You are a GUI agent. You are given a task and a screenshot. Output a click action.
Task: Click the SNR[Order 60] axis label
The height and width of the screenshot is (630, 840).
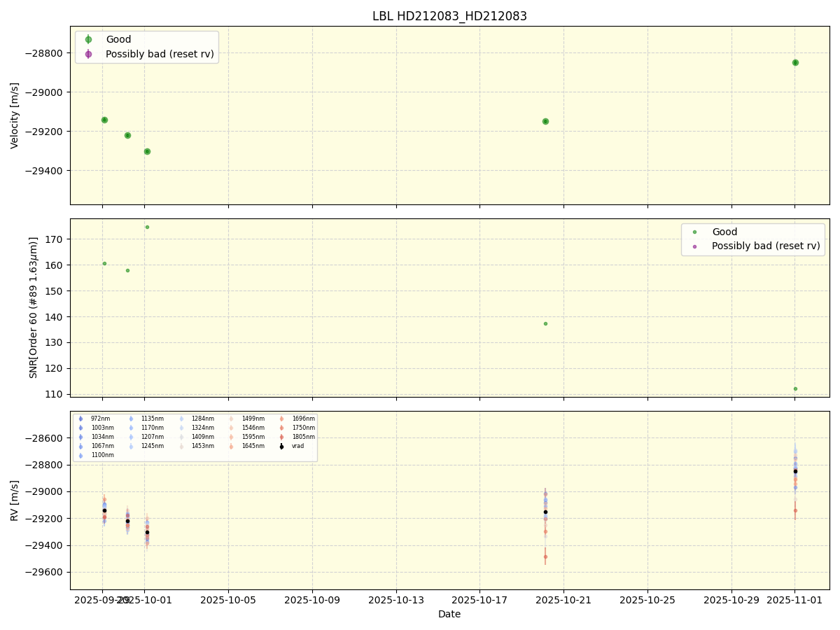coord(34,307)
